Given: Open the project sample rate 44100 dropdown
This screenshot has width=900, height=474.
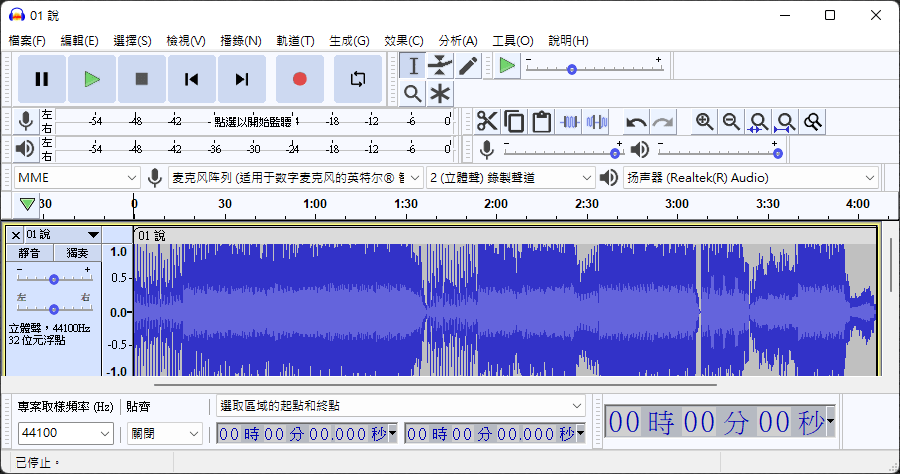Looking at the screenshot, I should point(65,433).
